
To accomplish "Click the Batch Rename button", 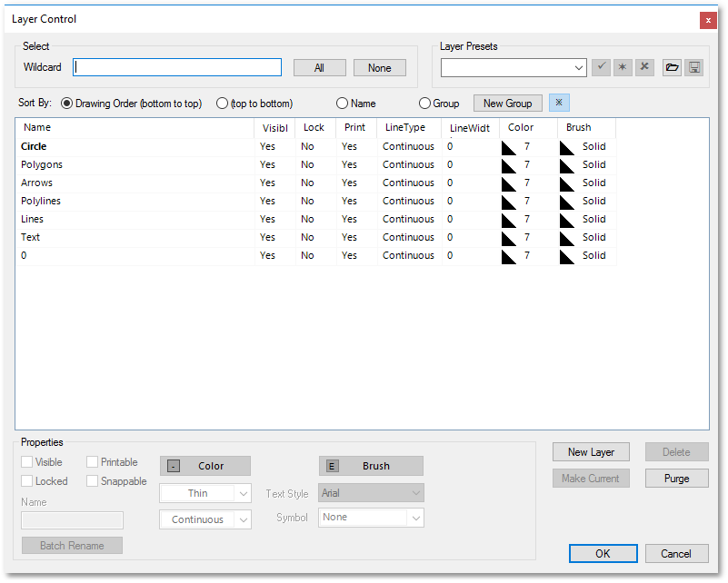I will pyautogui.click(x=72, y=546).
